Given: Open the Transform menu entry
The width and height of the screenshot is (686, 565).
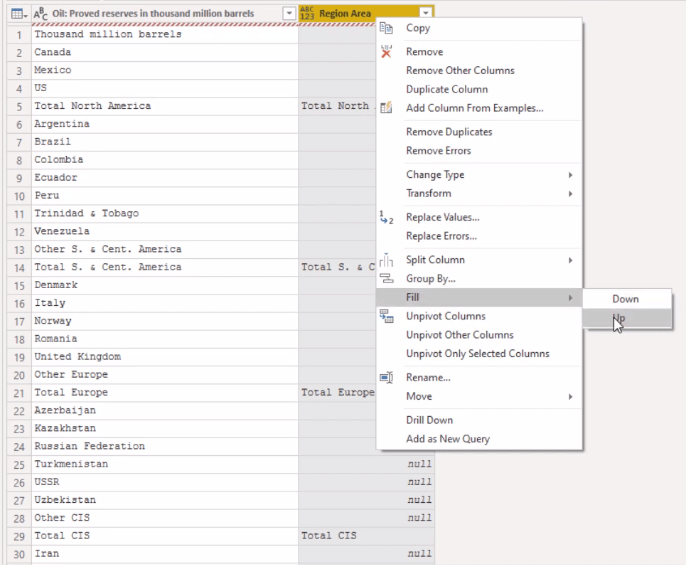Looking at the screenshot, I should (x=479, y=193).
